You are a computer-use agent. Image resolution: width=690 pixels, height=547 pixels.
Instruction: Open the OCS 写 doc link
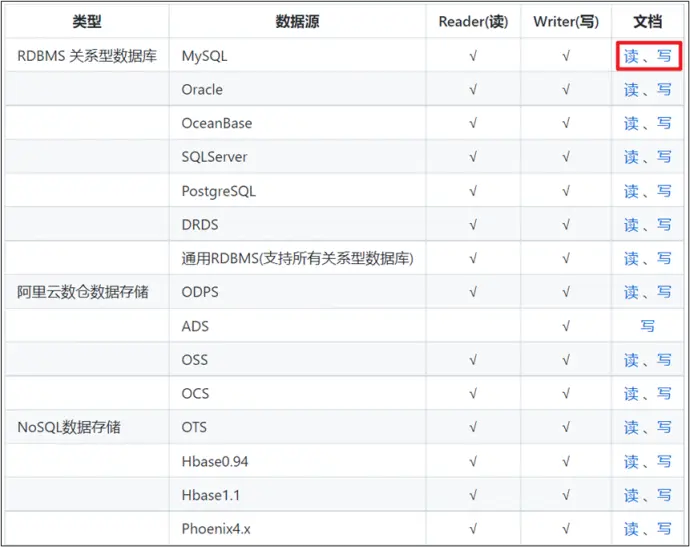(x=664, y=393)
